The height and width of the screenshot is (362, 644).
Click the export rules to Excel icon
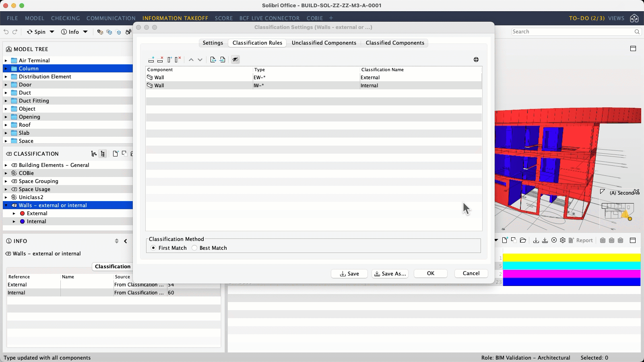click(223, 60)
